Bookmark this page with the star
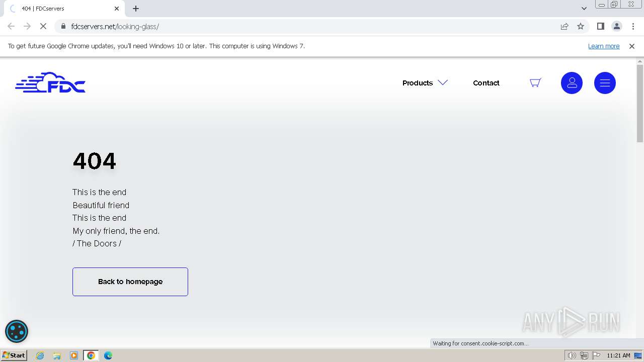This screenshot has height=362, width=644. 581,26
